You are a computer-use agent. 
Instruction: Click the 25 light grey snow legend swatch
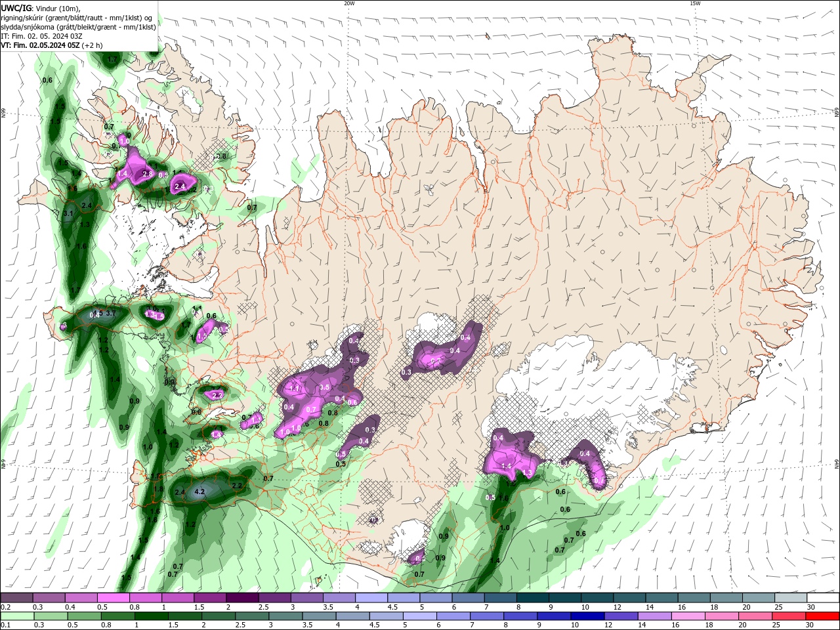[791, 597]
